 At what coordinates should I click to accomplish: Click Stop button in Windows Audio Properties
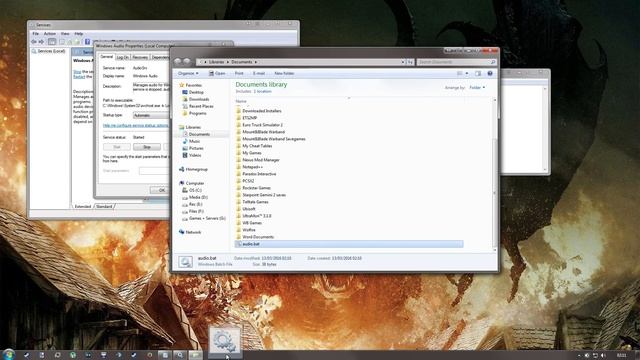coord(147,147)
